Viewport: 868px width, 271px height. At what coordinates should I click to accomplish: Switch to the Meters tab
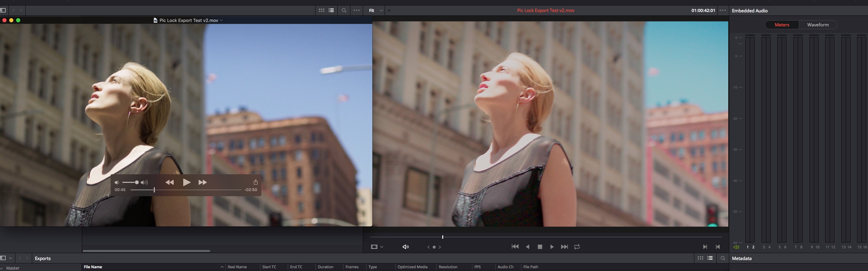(782, 25)
